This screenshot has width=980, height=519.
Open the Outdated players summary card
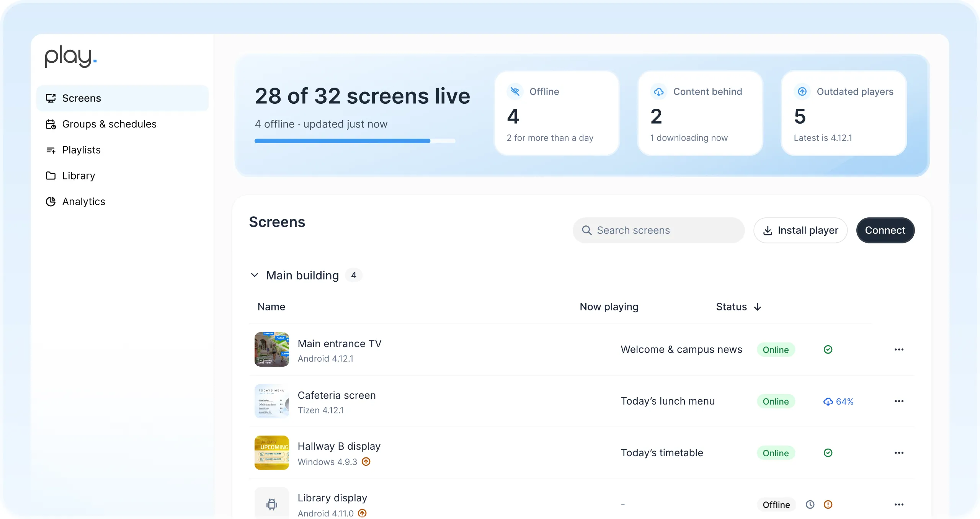(x=844, y=113)
